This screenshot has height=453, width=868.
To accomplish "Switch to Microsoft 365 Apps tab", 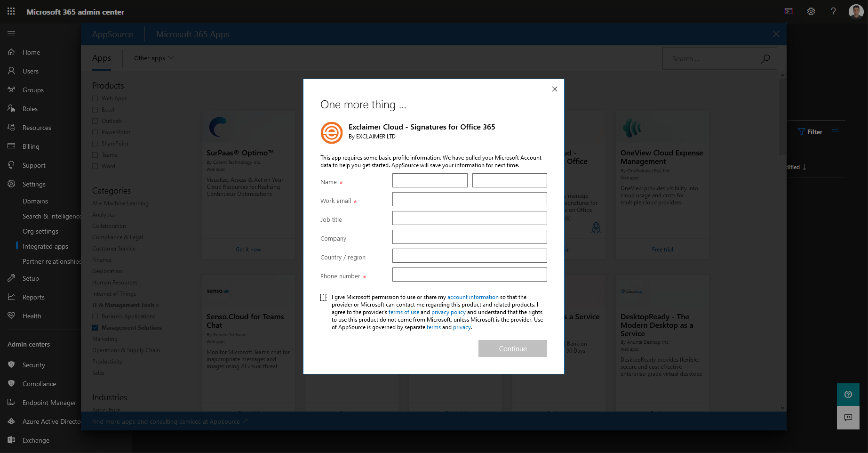I will (x=192, y=34).
